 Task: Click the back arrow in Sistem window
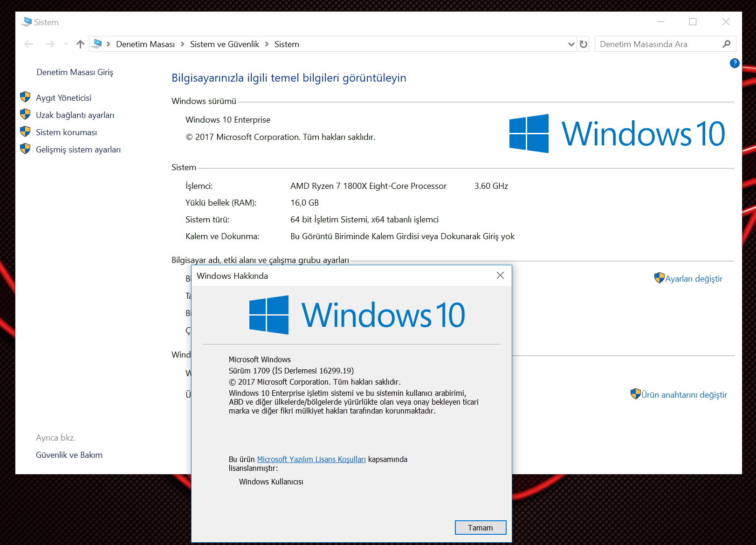click(x=29, y=44)
